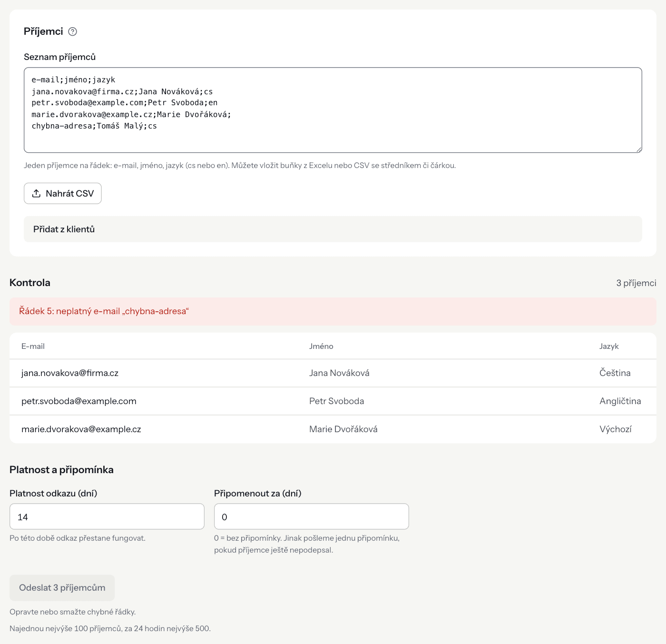Image resolution: width=666 pixels, height=644 pixels.
Task: Click the upload icon in Nahrát CSV
Action: click(x=36, y=193)
